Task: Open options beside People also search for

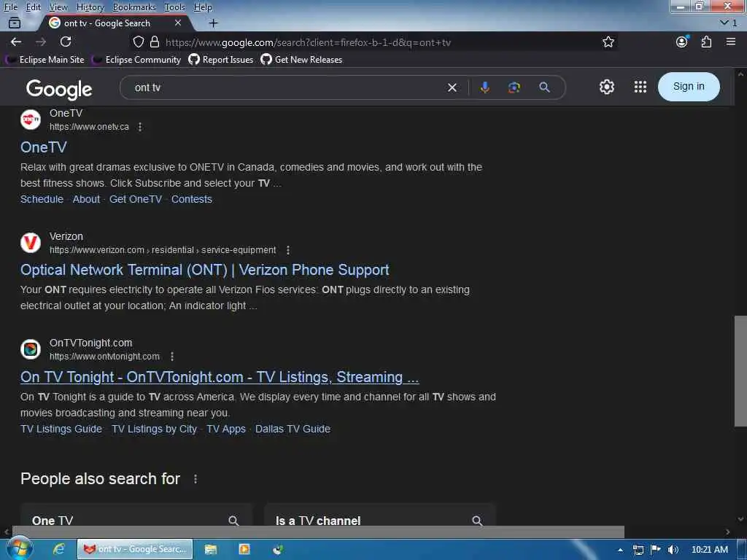Action: (196, 479)
